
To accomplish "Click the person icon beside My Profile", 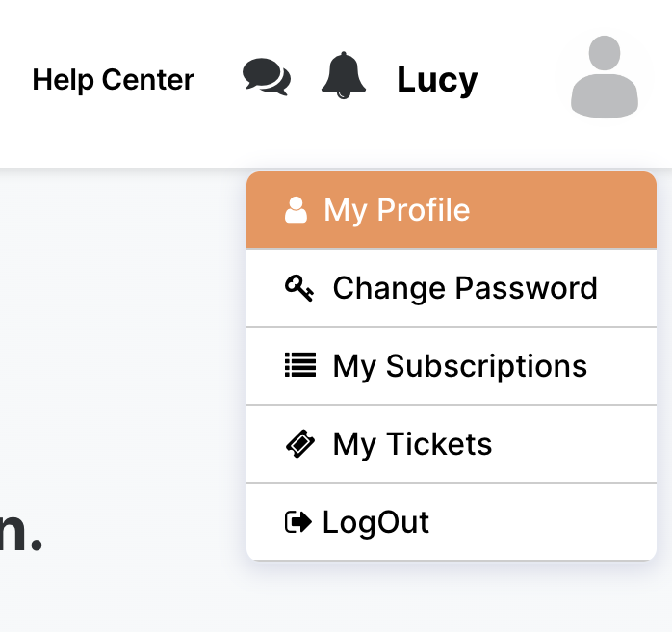I will pyautogui.click(x=297, y=210).
